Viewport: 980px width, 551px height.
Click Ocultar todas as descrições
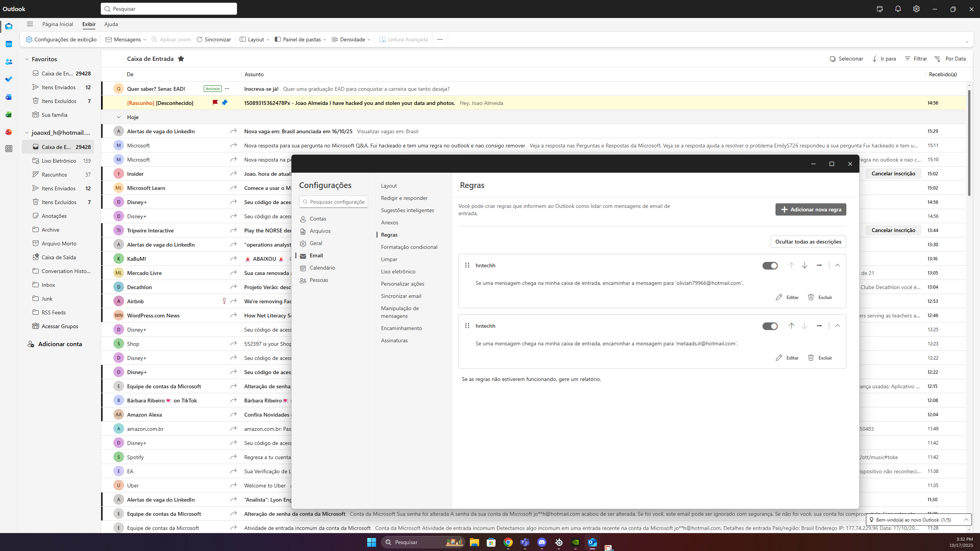pos(808,242)
